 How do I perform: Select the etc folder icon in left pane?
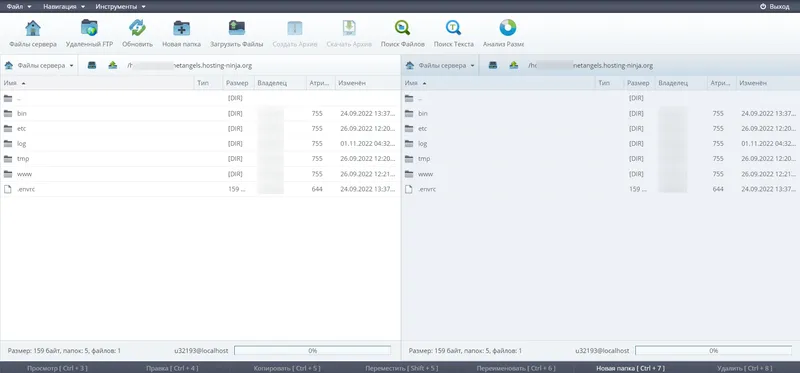click(x=8, y=129)
